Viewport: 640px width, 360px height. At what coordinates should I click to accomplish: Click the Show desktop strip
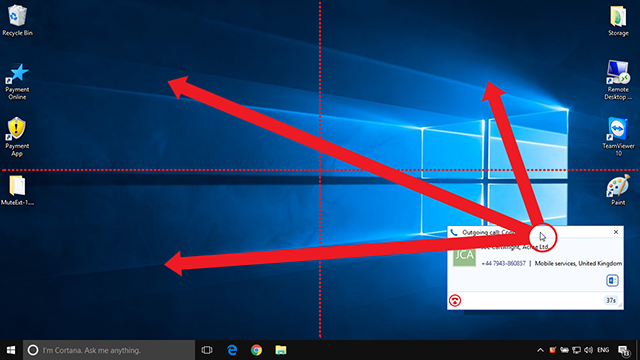pyautogui.click(x=638, y=350)
